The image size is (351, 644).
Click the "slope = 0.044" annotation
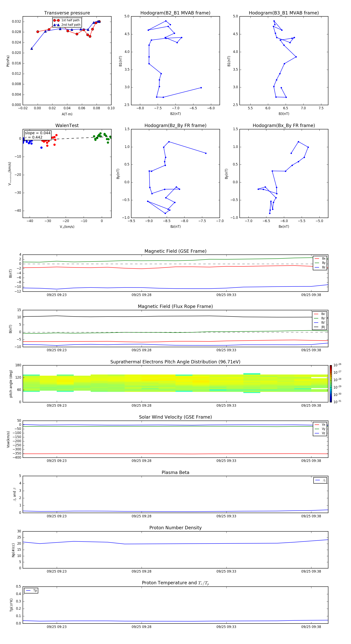(37, 133)
